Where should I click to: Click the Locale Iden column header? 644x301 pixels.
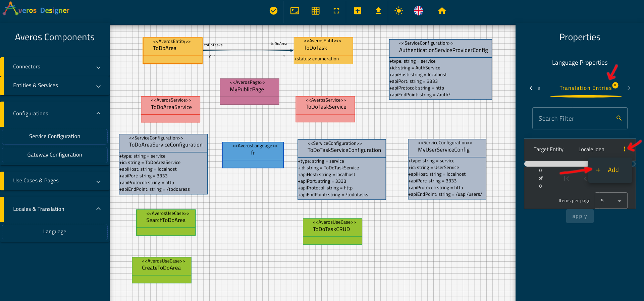(x=591, y=149)
